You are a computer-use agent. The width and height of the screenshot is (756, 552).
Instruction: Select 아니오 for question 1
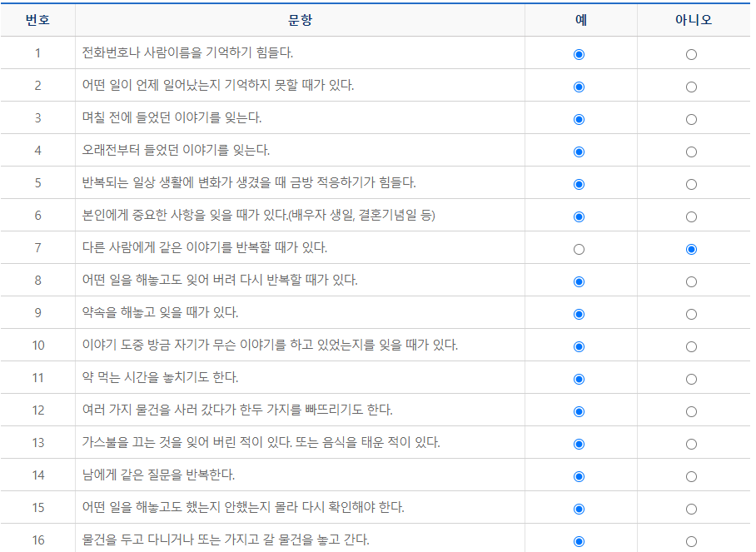pyautogui.click(x=691, y=54)
